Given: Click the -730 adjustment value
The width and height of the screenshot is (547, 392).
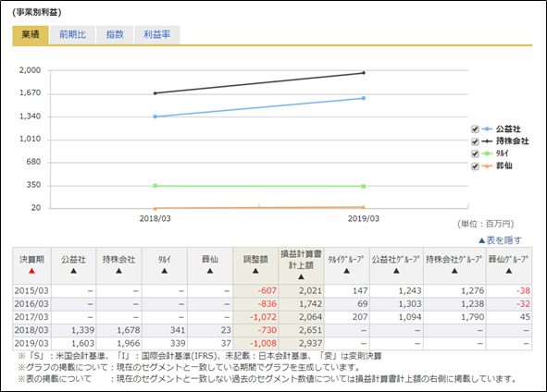Looking at the screenshot, I should pos(267,330).
